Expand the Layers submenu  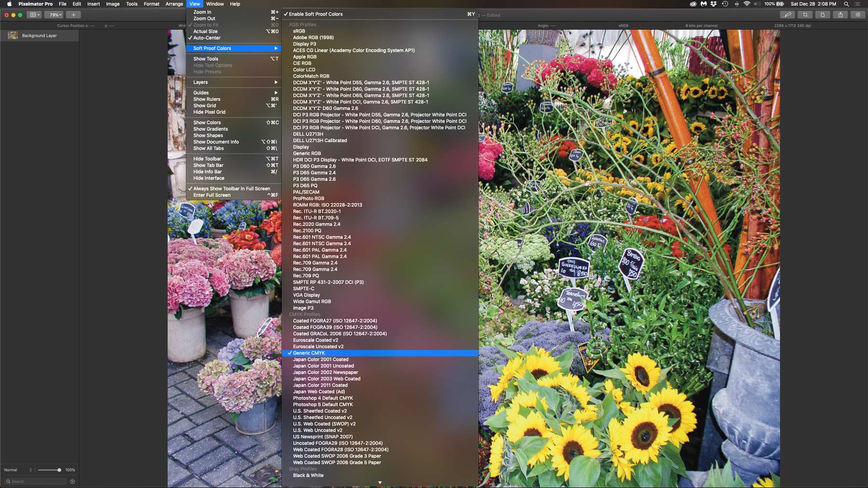coord(233,82)
